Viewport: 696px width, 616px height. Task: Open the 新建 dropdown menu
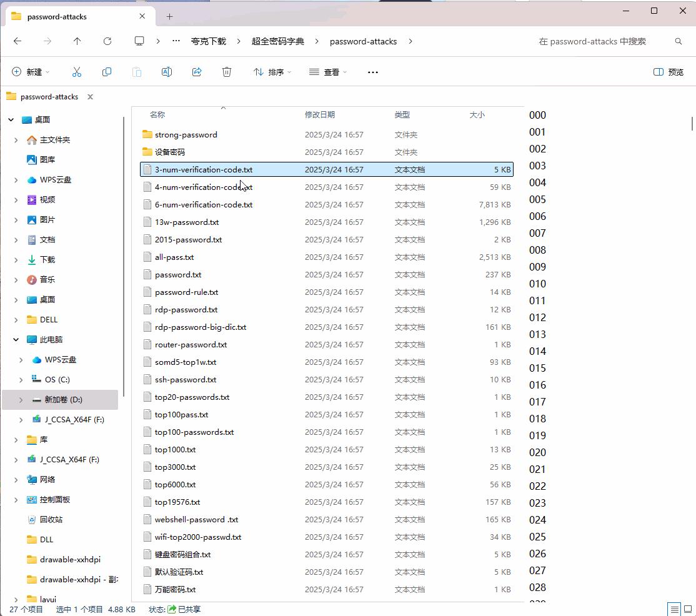pos(30,72)
